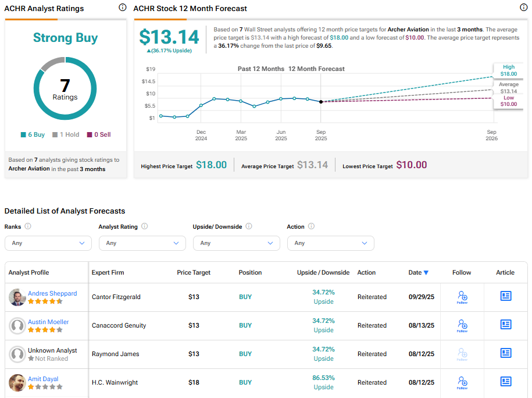Open the Analyst Rating filter dropdown
Screen dimensions: 532x398
pyautogui.click(x=142, y=243)
